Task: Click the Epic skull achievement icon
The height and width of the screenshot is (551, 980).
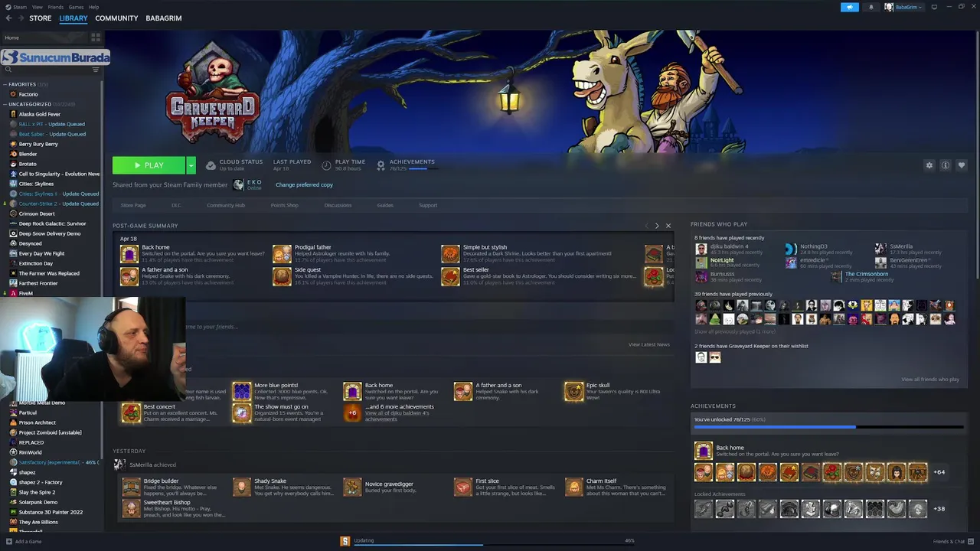Action: 573,392
